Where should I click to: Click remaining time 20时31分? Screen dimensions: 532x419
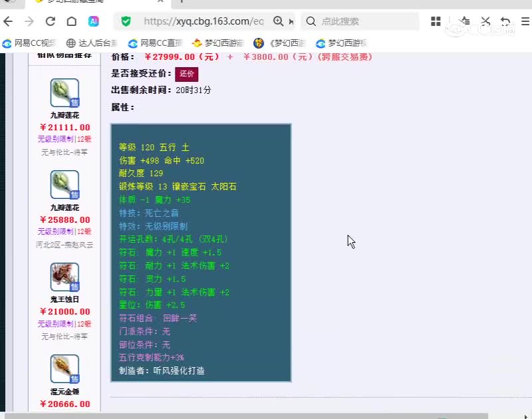(x=194, y=90)
